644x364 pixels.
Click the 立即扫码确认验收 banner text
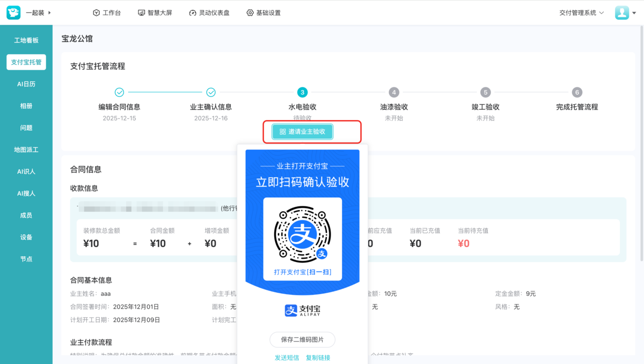[x=303, y=182]
